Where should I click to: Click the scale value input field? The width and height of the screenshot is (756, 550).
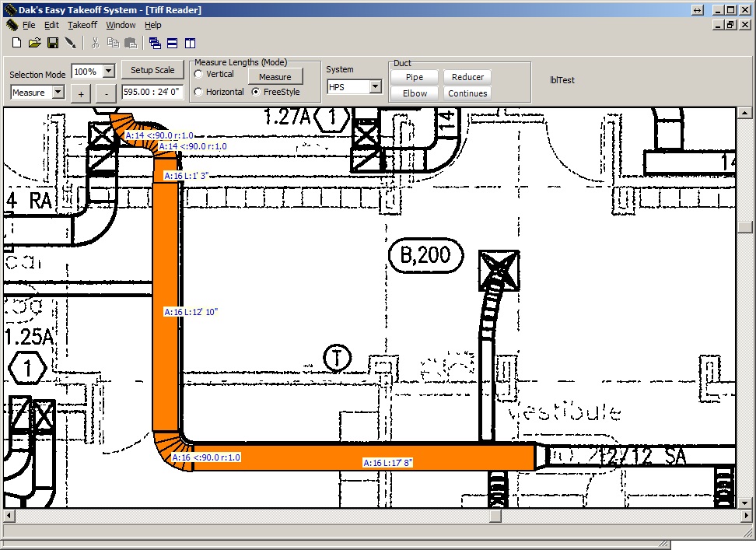152,92
